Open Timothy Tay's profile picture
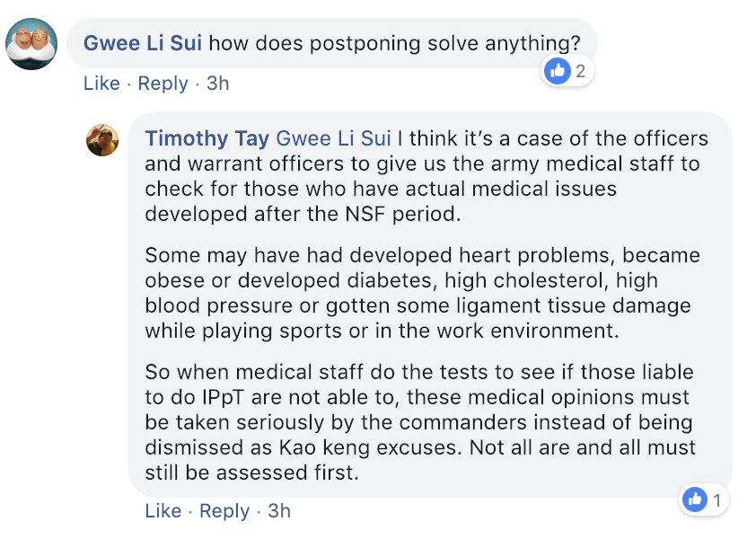The width and height of the screenshot is (756, 539). [102, 140]
